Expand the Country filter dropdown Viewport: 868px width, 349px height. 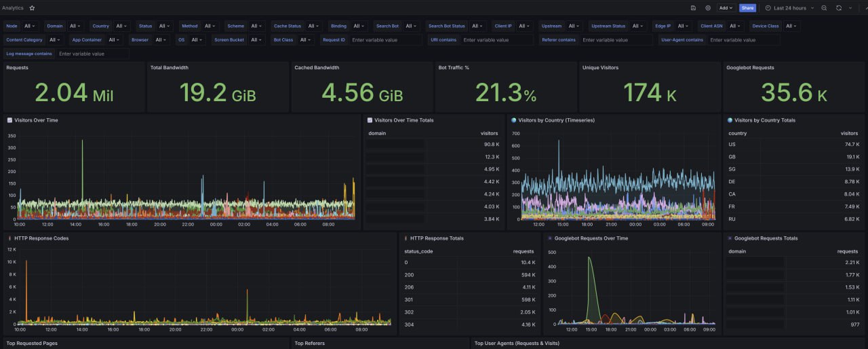pos(122,26)
